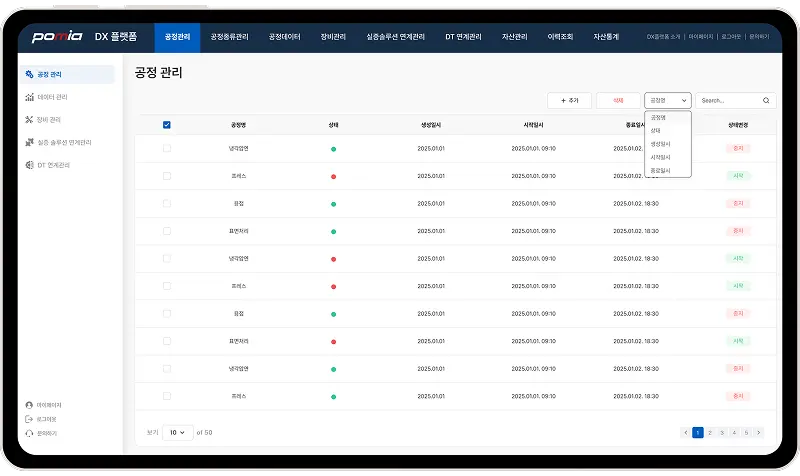Click the magnifier icon in search box
Viewport: 800px width, 476px height.
point(766,101)
